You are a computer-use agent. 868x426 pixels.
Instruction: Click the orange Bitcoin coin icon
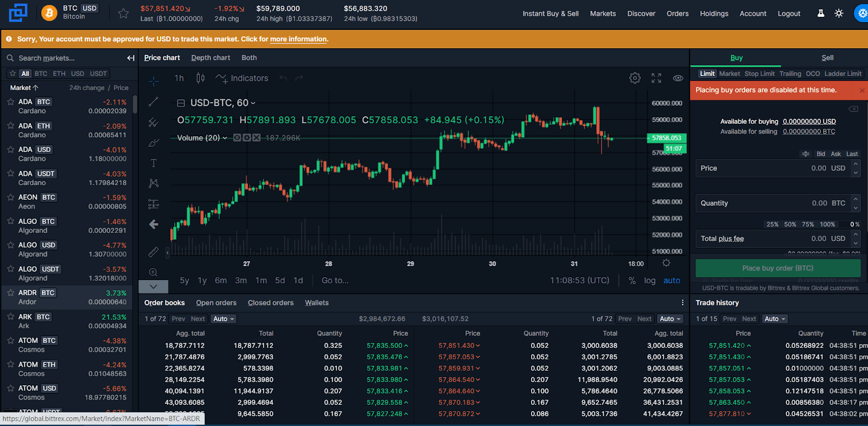[49, 13]
